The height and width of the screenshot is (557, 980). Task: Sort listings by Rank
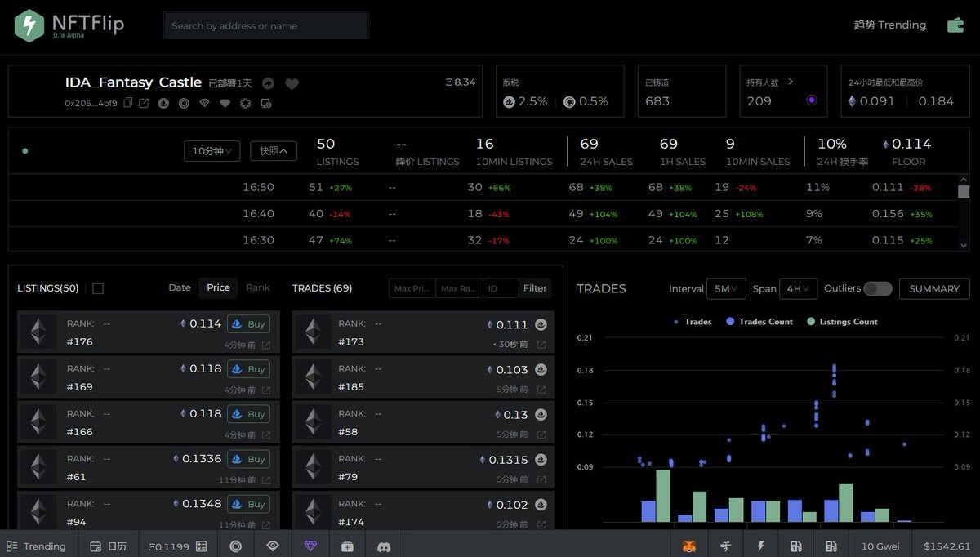click(x=258, y=287)
